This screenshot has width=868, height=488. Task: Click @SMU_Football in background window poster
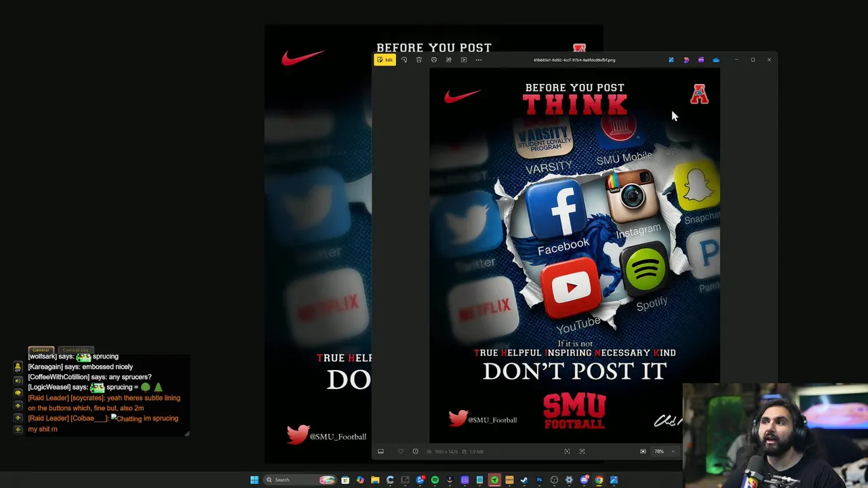point(338,436)
